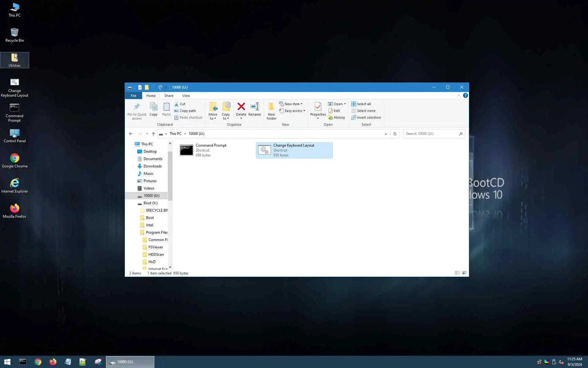588x368 pixels.
Task: Refresh the current folder view
Action: (395, 134)
